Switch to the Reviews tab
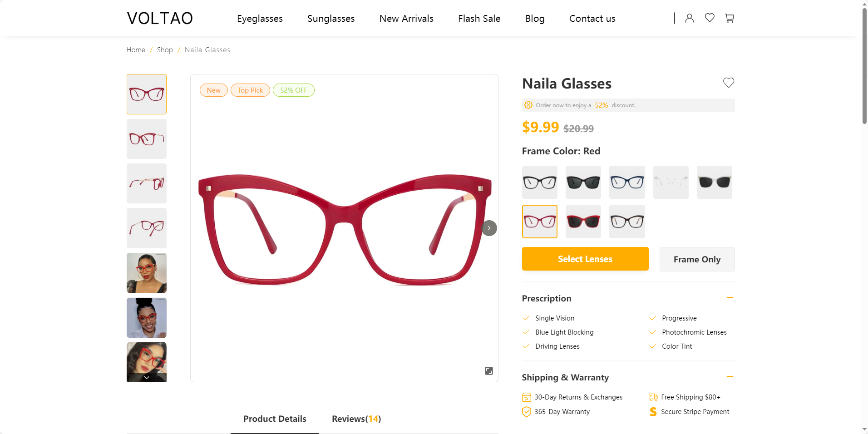Screen dimensions: 868x434 point(356,419)
